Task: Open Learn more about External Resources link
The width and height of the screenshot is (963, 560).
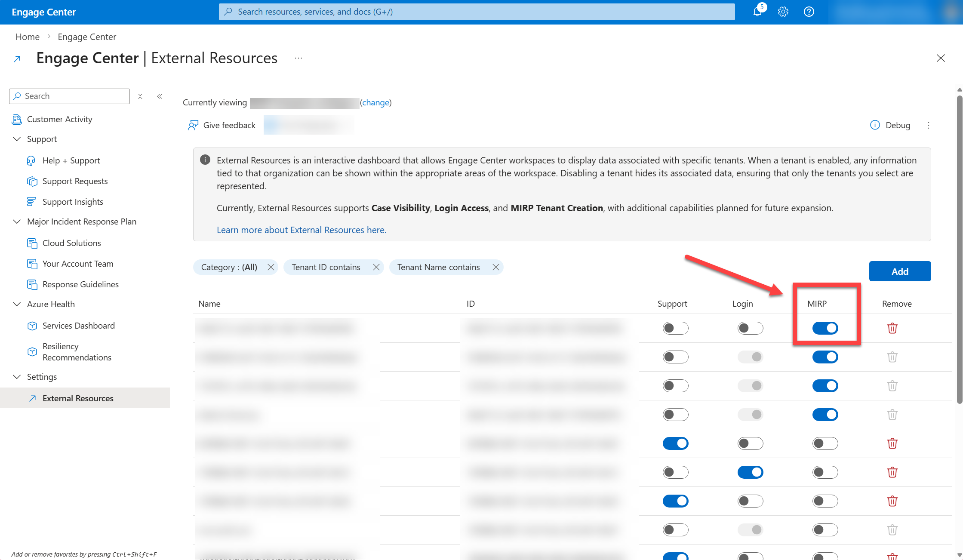Action: click(302, 230)
